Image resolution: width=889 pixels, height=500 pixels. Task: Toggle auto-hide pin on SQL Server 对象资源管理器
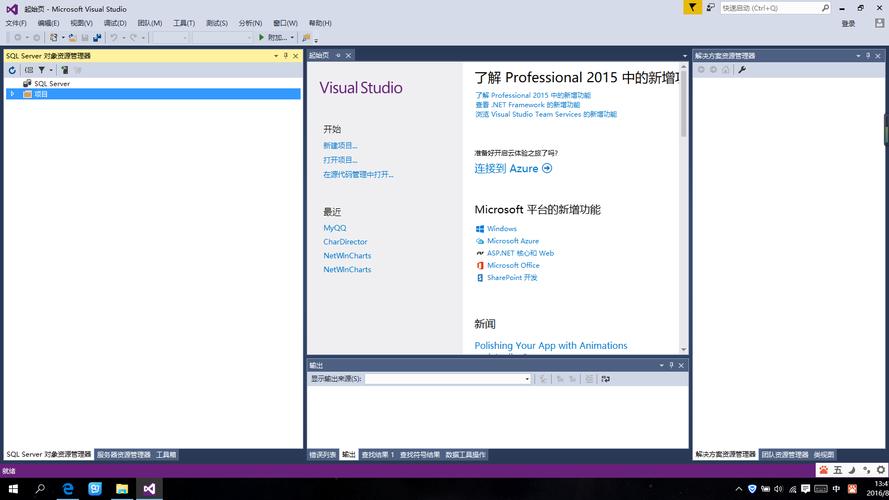(x=286, y=56)
